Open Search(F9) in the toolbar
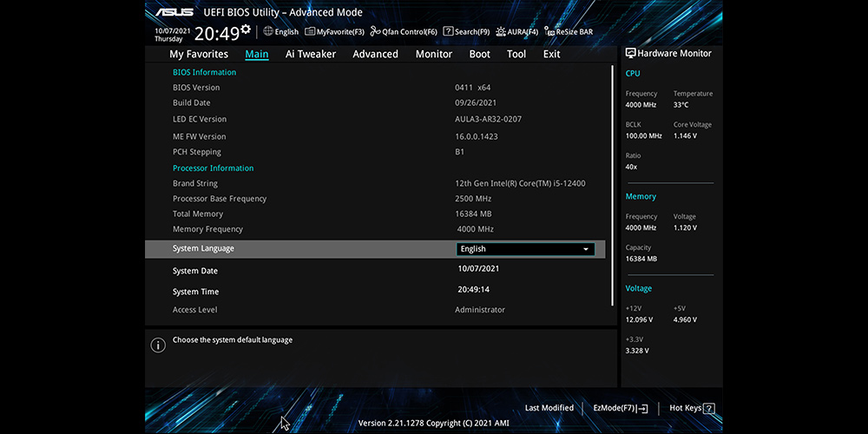The height and width of the screenshot is (434, 868). 466,31
